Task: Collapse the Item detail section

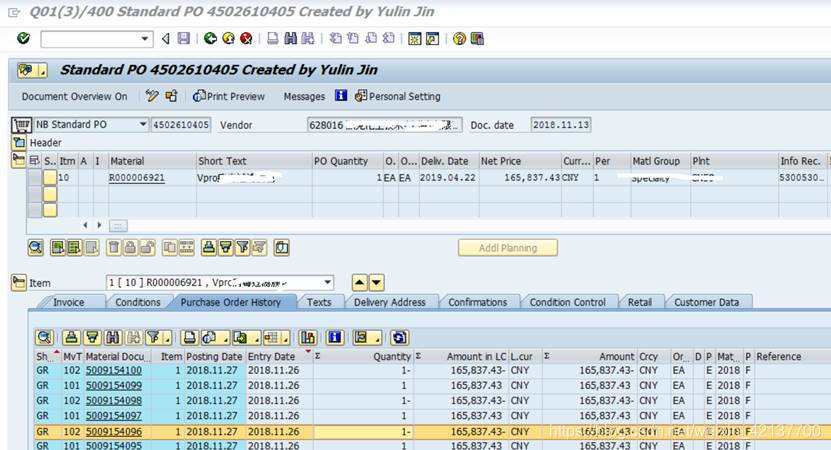Action: (x=19, y=283)
